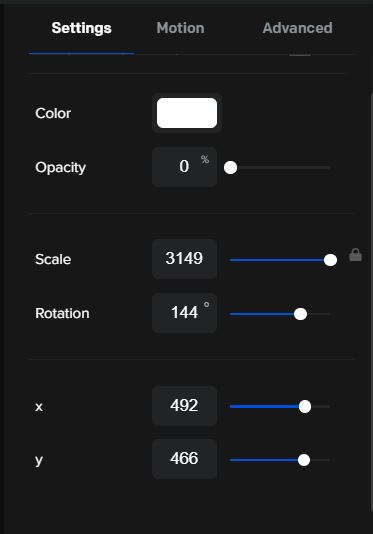The width and height of the screenshot is (373, 534).
Task: Click the x position slider handle
Action: (305, 406)
